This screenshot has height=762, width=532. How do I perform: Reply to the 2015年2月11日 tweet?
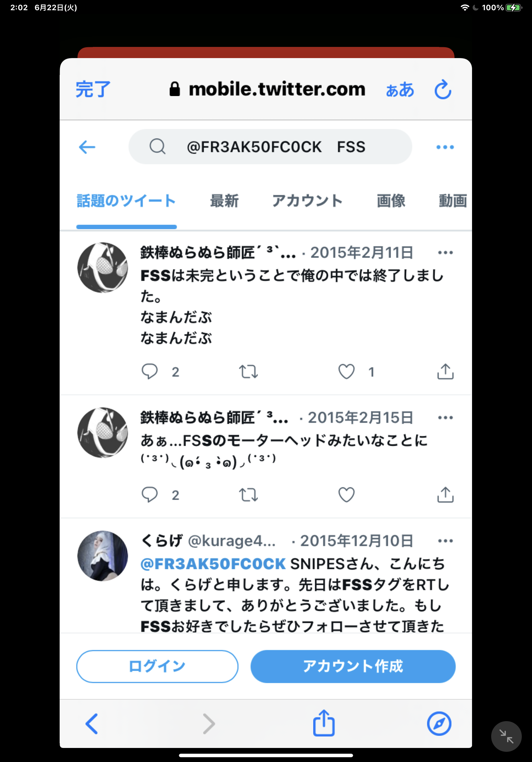pos(150,371)
